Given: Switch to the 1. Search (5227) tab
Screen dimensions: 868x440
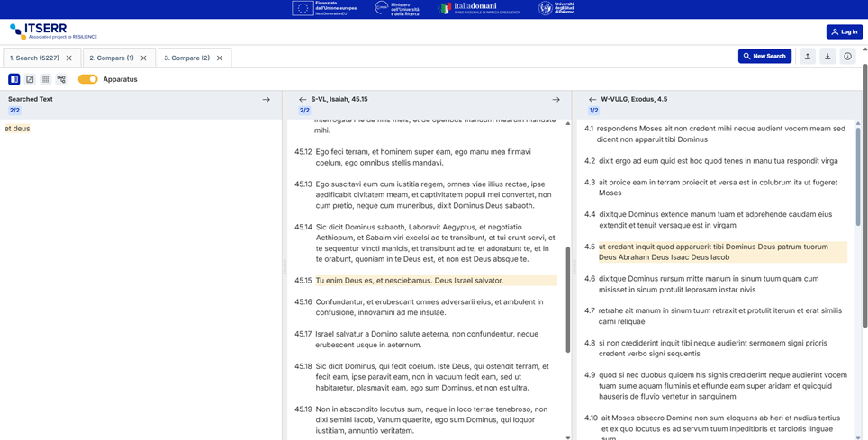Looking at the screenshot, I should (x=34, y=58).
